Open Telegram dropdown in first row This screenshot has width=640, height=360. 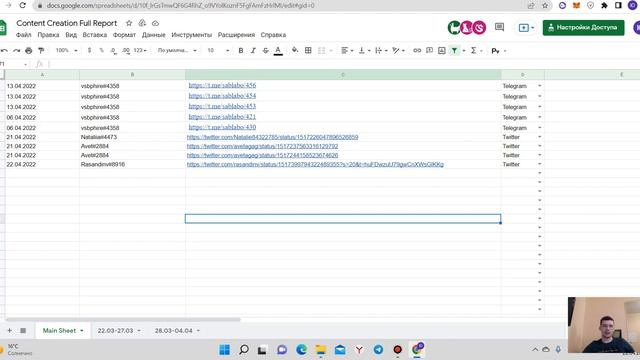[540, 86]
